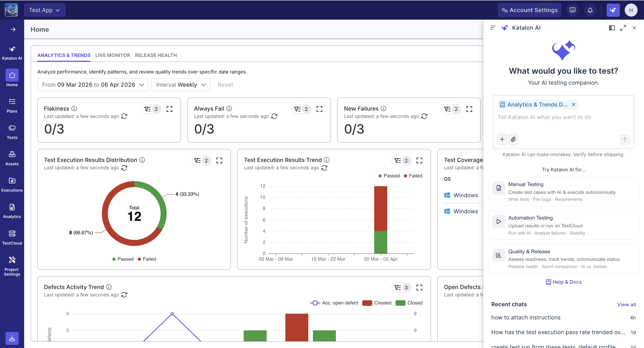Open the Help & Docs link
The image size is (644, 348).
(x=563, y=282)
